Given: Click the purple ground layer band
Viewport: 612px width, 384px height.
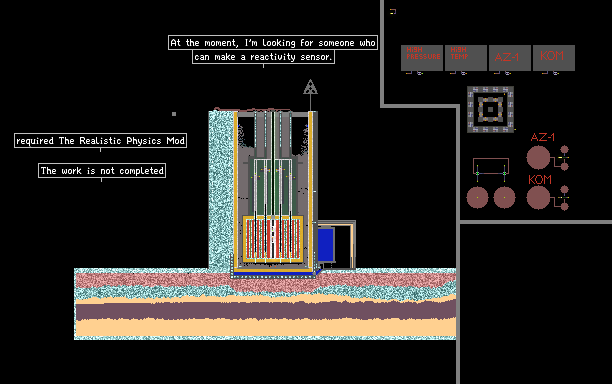Looking at the screenshot, I should (x=265, y=311).
